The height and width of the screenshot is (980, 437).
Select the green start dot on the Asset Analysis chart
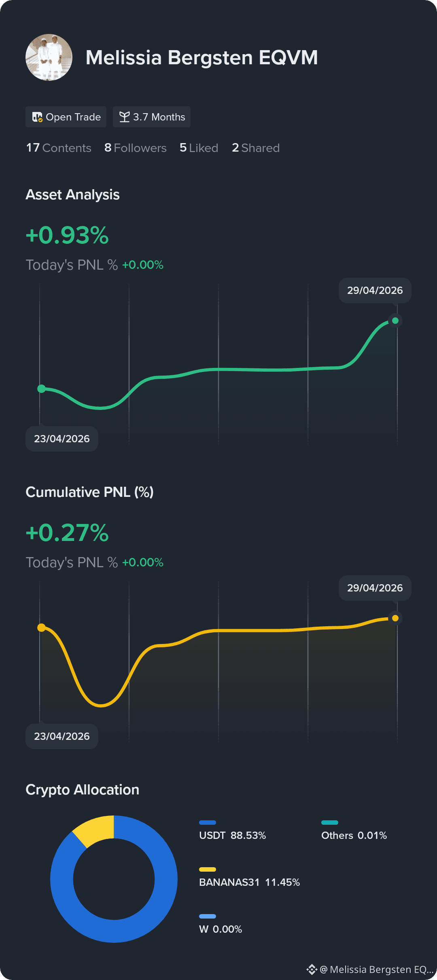[x=41, y=389]
